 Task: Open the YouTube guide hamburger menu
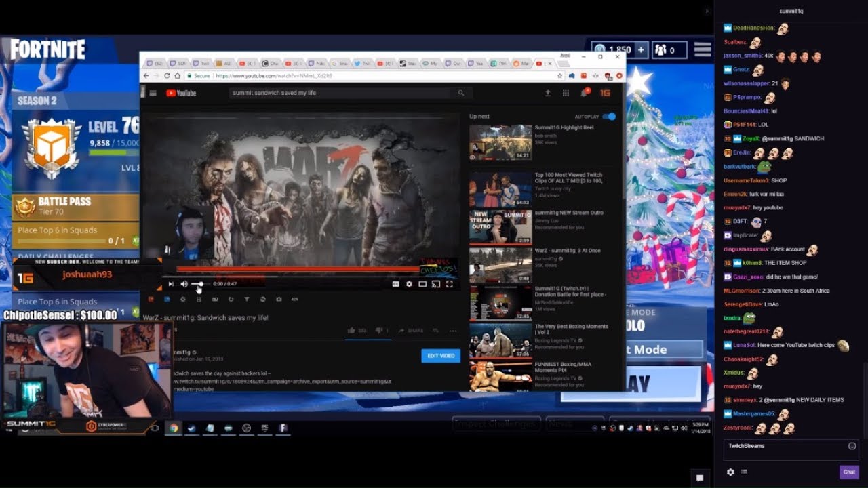pos(153,93)
